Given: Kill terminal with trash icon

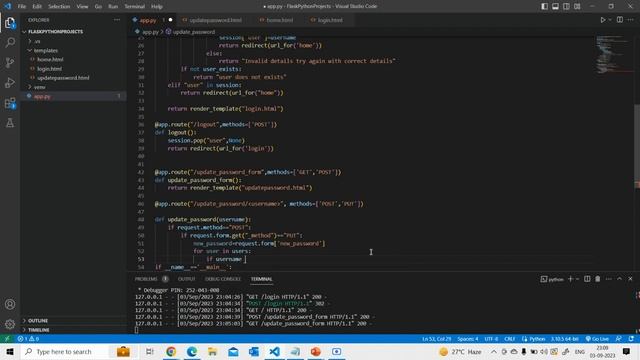Looking at the screenshot, I should [x=598, y=279].
